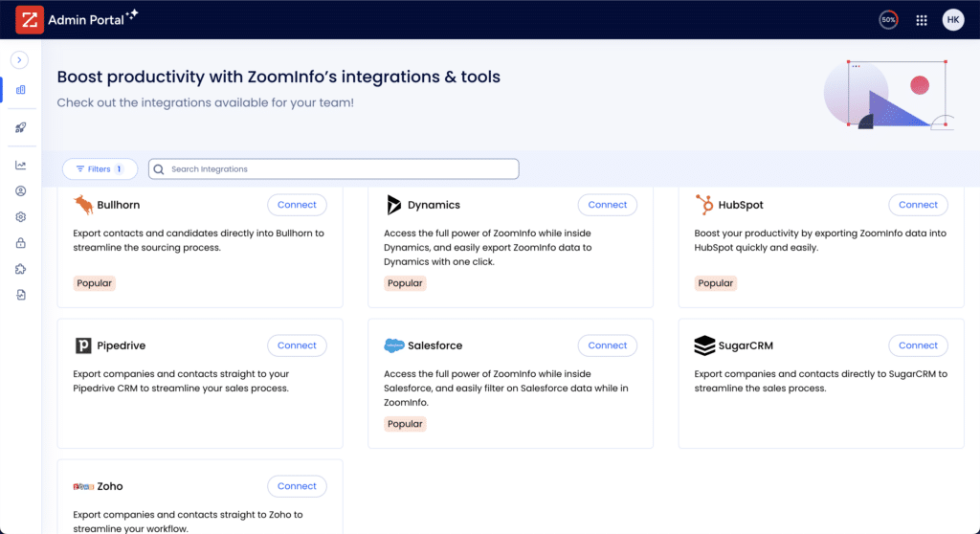Click the Popular tag on Salesforce card

point(405,424)
